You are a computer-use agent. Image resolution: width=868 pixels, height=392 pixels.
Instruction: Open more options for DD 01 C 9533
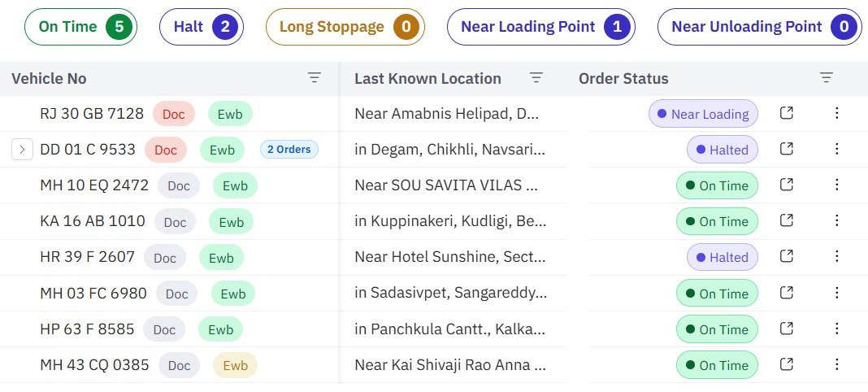[836, 149]
